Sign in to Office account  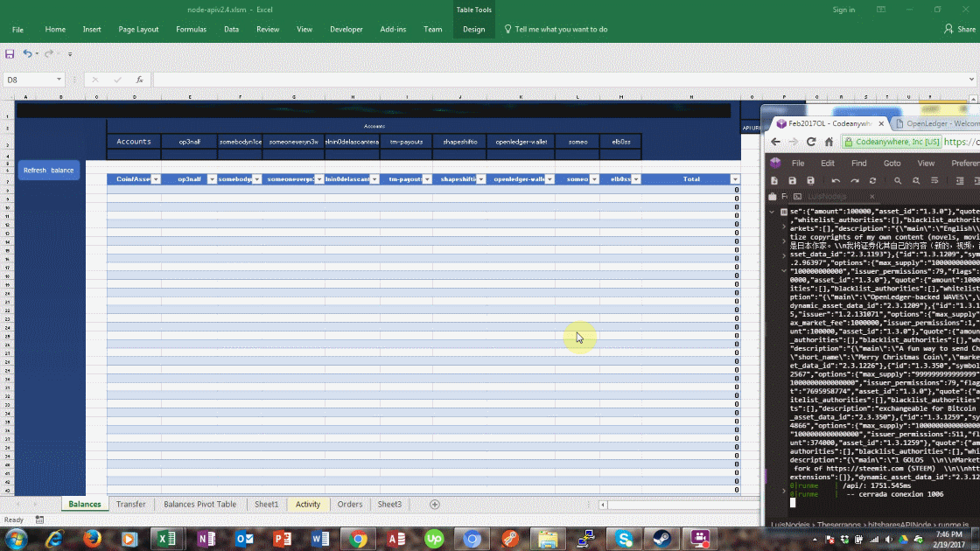[x=843, y=10]
